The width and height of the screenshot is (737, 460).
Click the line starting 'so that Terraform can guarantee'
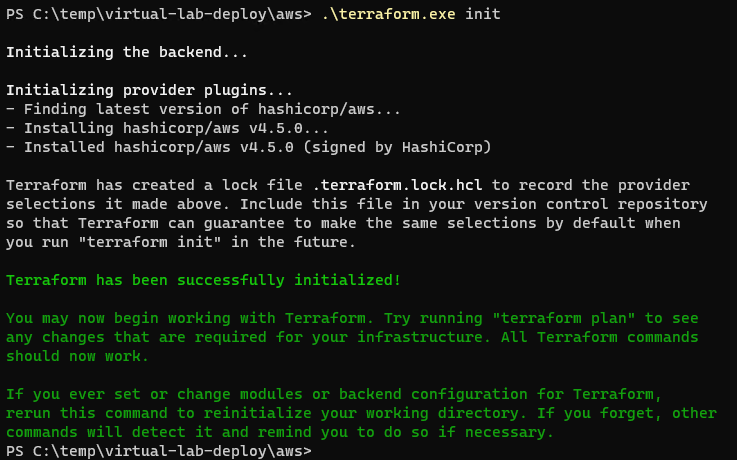coord(343,223)
